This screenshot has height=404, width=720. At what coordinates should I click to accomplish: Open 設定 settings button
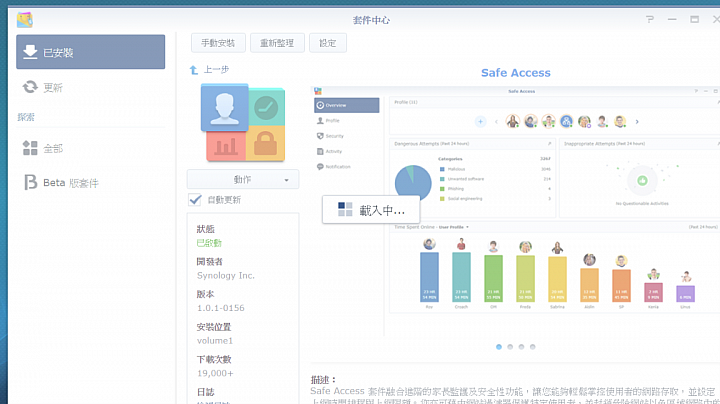pyautogui.click(x=327, y=43)
